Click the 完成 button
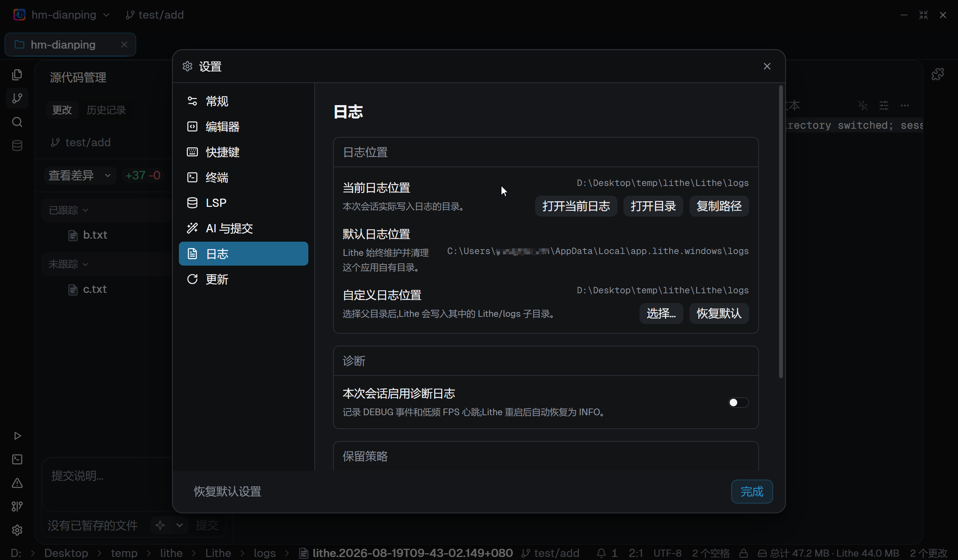958x560 pixels. click(x=751, y=491)
